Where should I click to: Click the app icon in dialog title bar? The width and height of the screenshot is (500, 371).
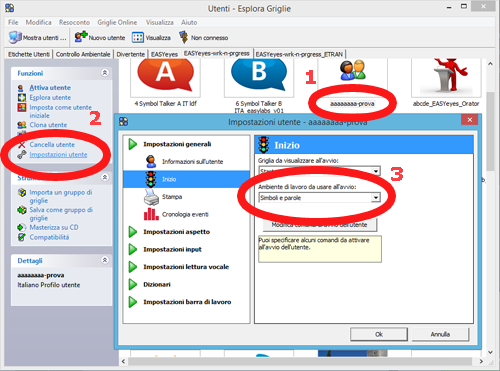point(123,122)
